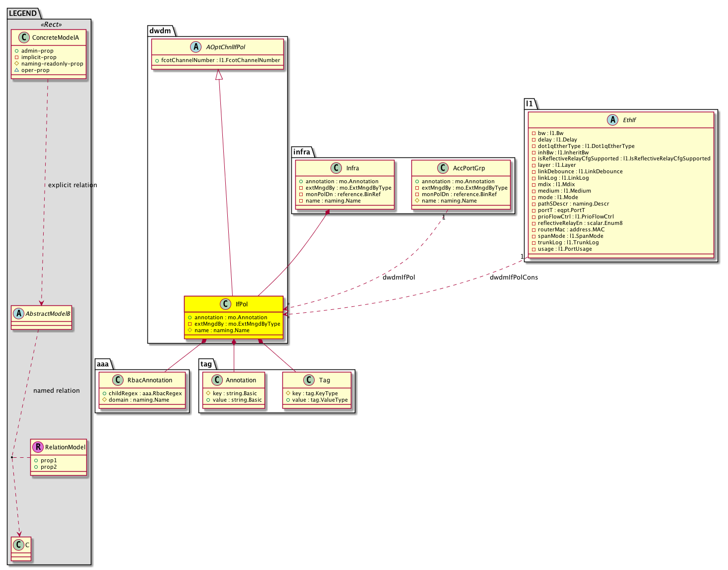Click the dwdmIfPolCons relation label

tap(514, 278)
